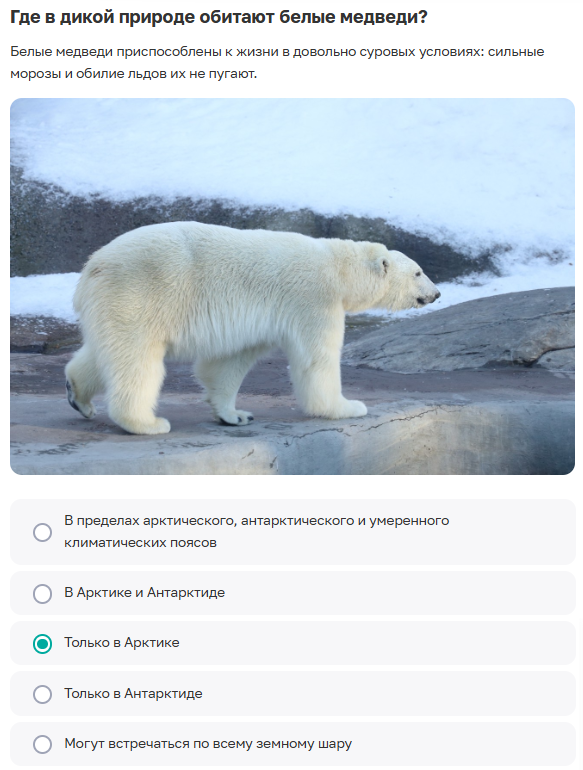Click the bear's front paw in the picture

[236, 416]
